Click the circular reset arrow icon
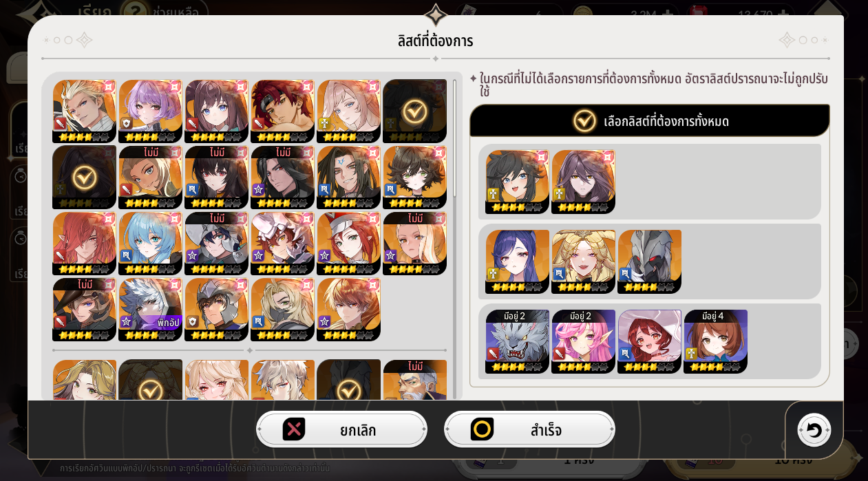Image resolution: width=868 pixels, height=481 pixels. pyautogui.click(x=814, y=430)
